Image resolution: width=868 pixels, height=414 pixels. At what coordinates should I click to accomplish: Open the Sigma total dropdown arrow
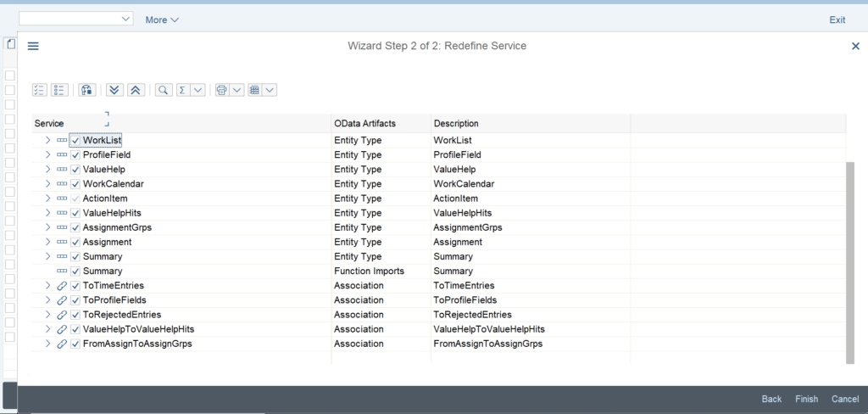pos(198,90)
